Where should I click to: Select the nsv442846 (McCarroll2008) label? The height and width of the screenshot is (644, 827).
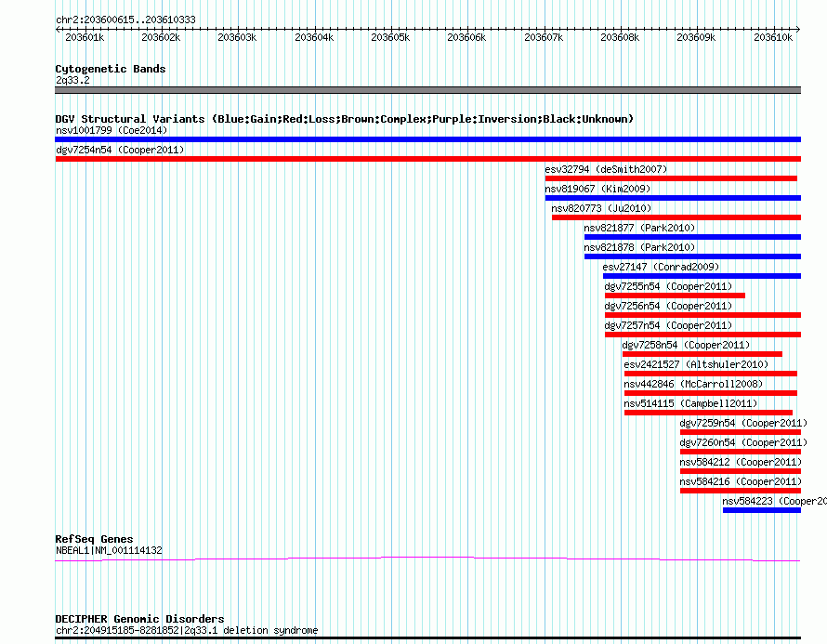(x=693, y=384)
